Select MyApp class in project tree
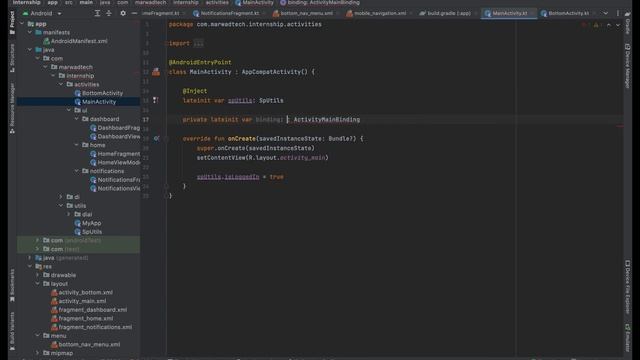Image resolution: width=640 pixels, height=360 pixels. [88, 223]
